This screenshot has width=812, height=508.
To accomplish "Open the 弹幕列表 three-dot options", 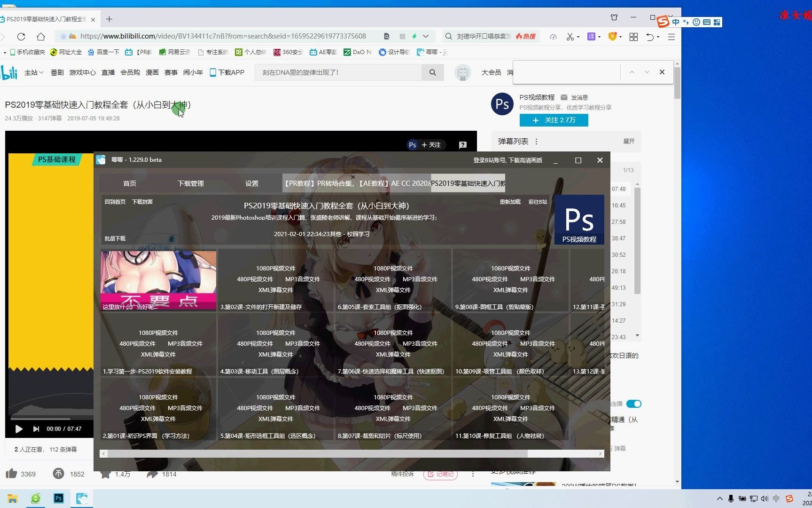I will coord(536,142).
